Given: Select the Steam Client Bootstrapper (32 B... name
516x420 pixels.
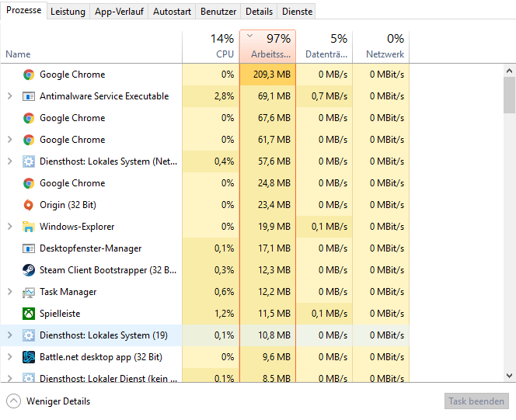Looking at the screenshot, I should [x=108, y=270].
